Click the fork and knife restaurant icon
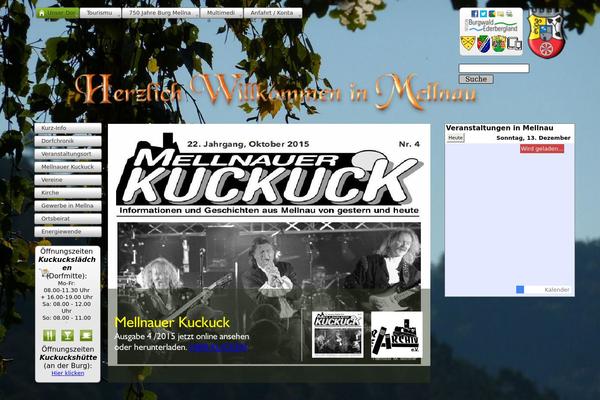 point(49,336)
